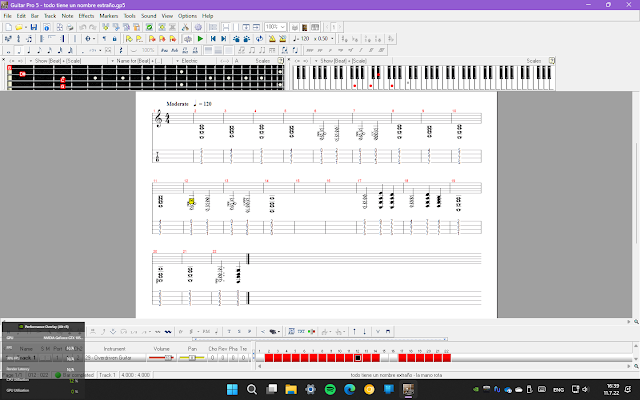Go to next page with the page arrow

pos(340,27)
